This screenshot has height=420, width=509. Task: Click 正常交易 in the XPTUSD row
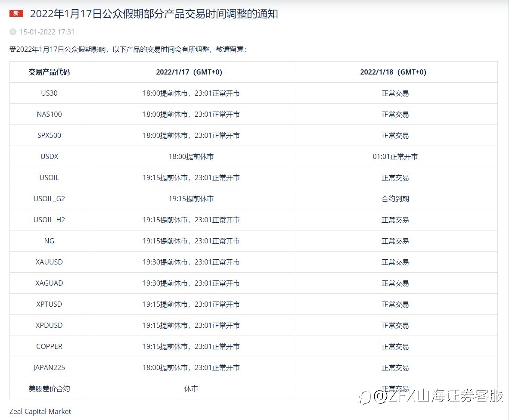click(395, 305)
